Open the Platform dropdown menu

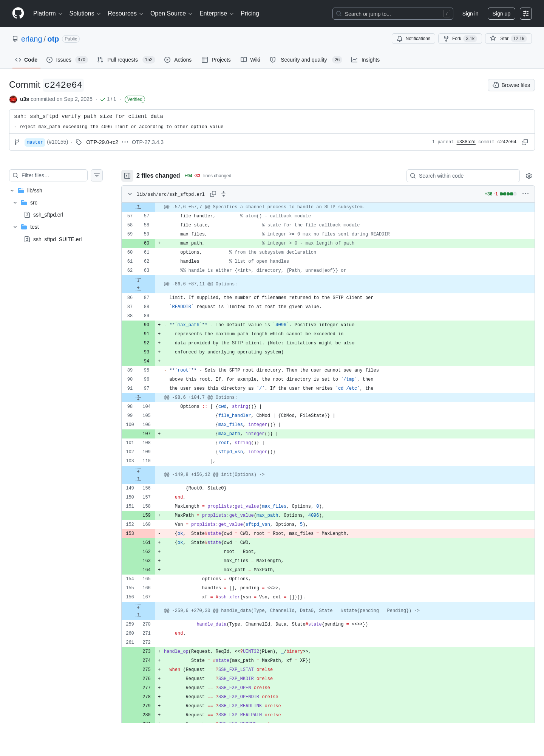pos(48,14)
